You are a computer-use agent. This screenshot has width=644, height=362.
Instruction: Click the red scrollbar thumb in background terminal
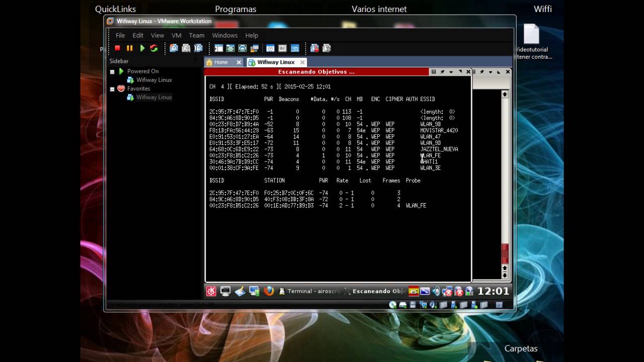(505, 253)
